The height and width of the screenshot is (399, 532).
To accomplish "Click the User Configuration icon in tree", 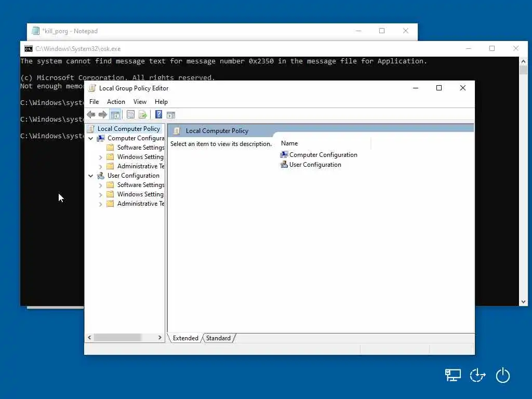I will click(101, 176).
